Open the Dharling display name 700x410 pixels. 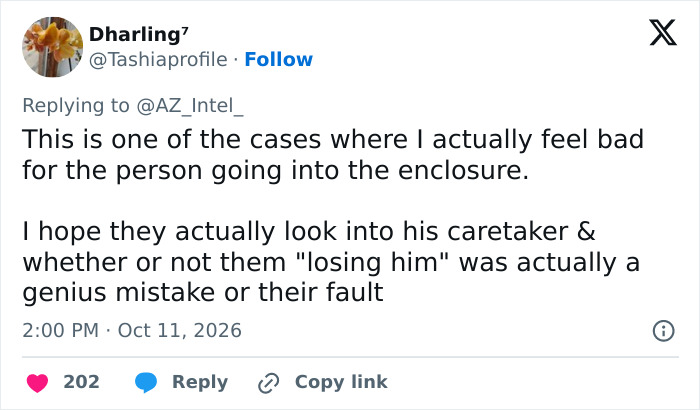134,34
